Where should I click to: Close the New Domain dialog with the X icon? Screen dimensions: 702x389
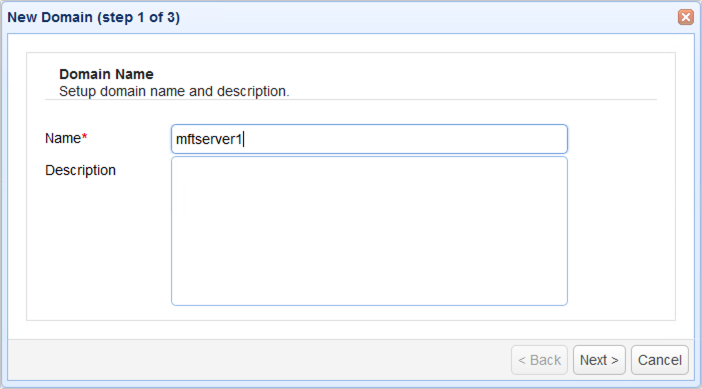point(685,17)
